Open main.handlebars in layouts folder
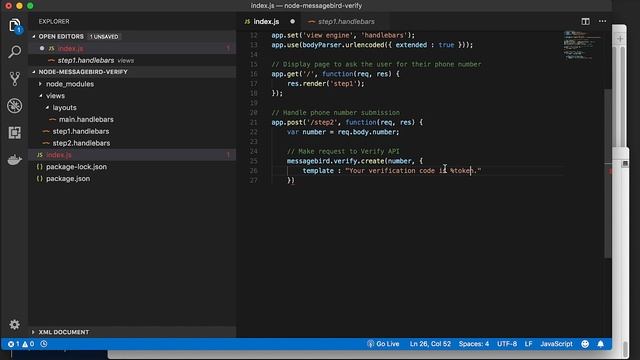The width and height of the screenshot is (640, 360). point(132,119)
